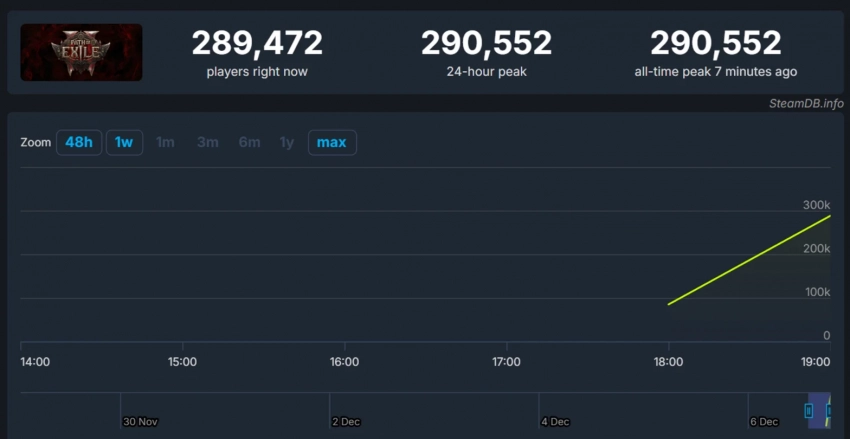Click the right navigator range handle

[828, 410]
